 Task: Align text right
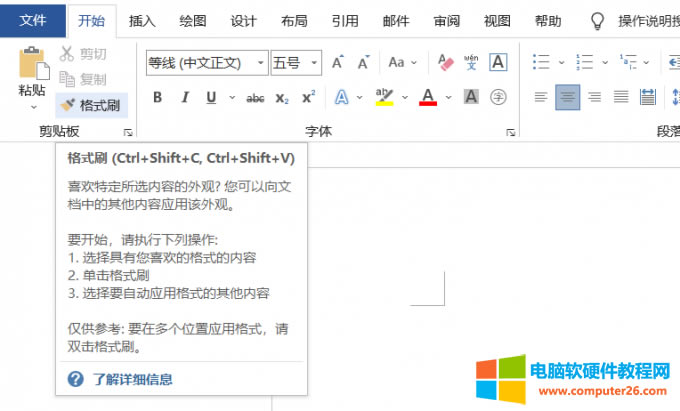coord(594,97)
